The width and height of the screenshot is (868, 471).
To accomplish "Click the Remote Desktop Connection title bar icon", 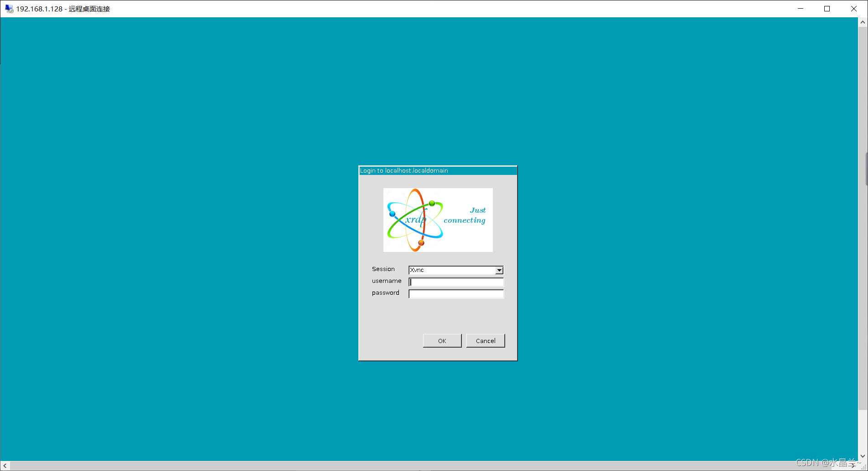I will [9, 9].
